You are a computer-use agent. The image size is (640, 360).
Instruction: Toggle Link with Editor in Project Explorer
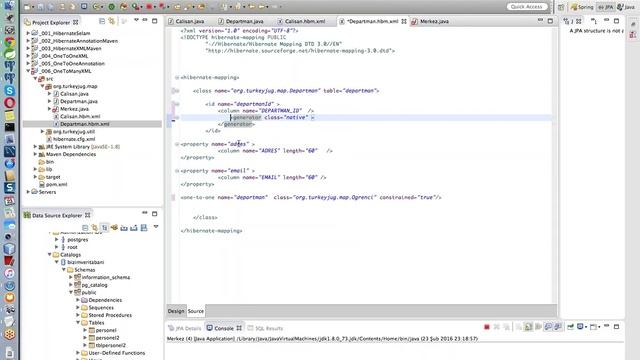click(111, 21)
